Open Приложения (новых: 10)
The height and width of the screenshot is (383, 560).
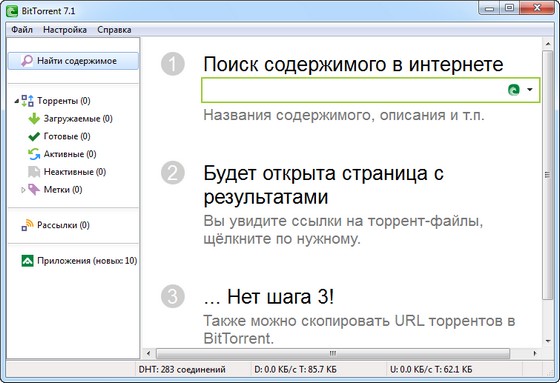pos(87,261)
